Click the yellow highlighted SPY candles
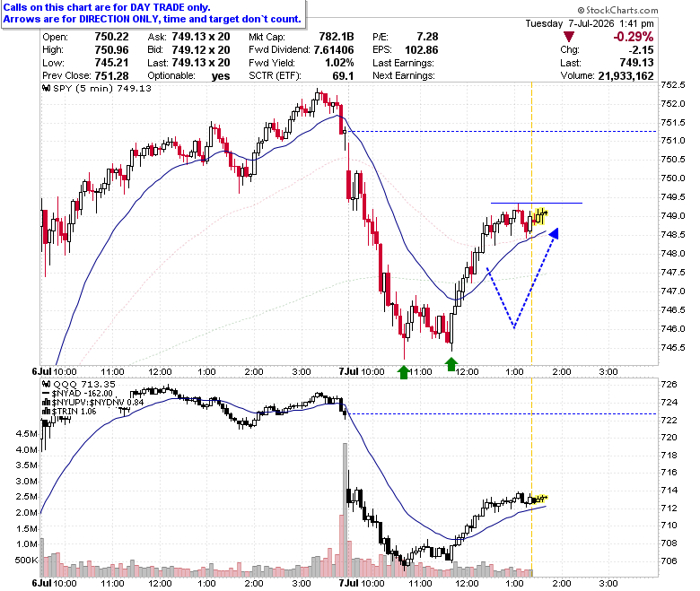This screenshot has height=591, width=700. (540, 216)
